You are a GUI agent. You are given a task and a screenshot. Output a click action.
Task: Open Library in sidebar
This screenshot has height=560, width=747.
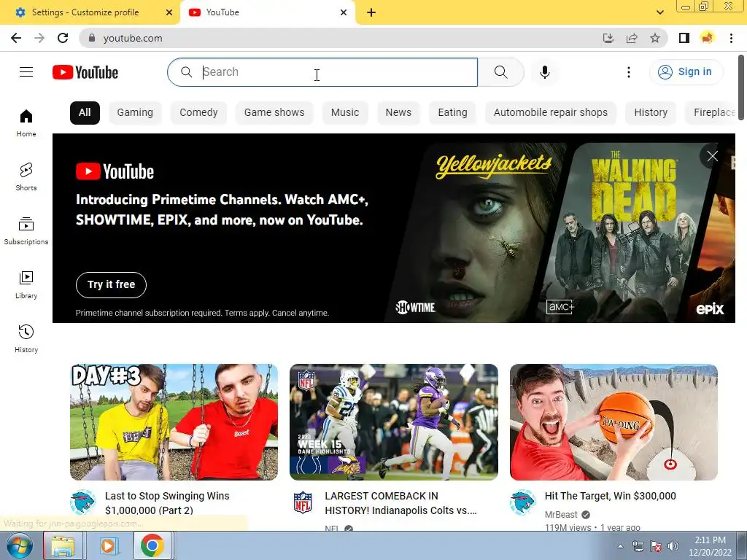point(26,285)
